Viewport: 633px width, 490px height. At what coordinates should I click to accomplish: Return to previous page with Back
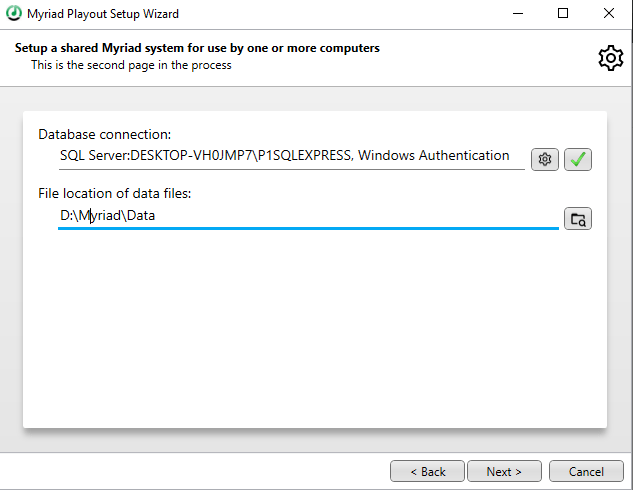427,471
